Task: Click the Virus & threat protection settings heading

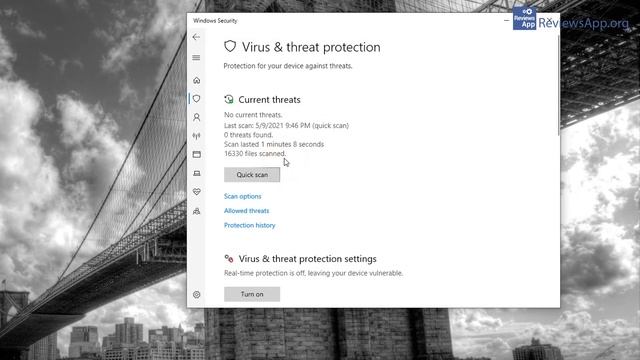Action: (x=307, y=259)
